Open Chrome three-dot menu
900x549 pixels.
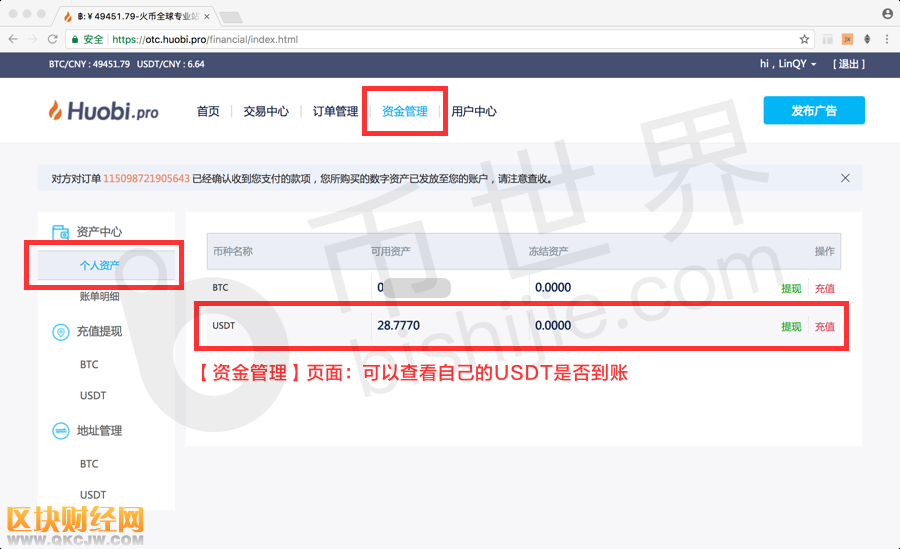[x=887, y=39]
